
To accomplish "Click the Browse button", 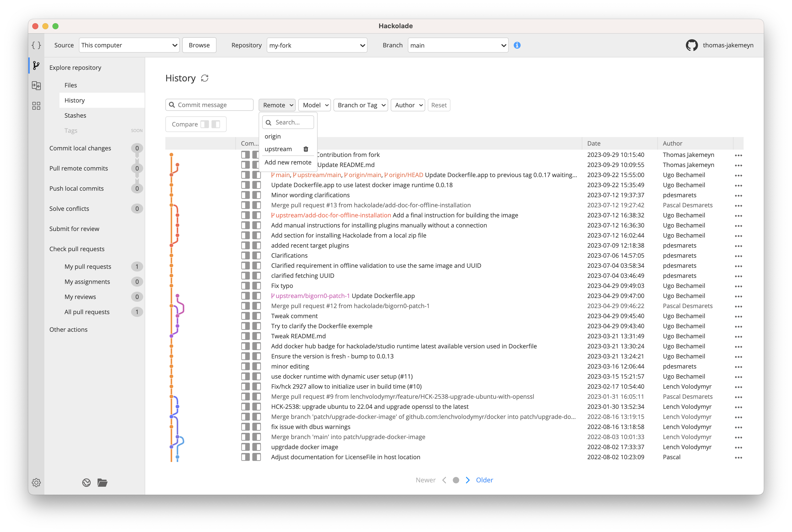I will (199, 45).
